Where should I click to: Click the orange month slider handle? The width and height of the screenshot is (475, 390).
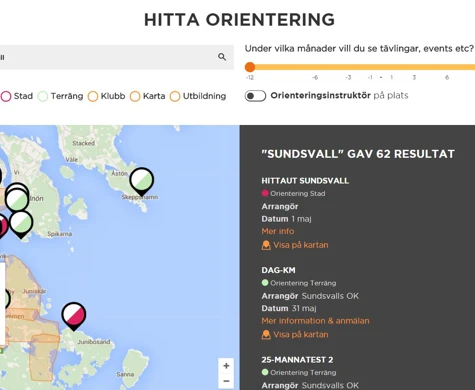(250, 67)
